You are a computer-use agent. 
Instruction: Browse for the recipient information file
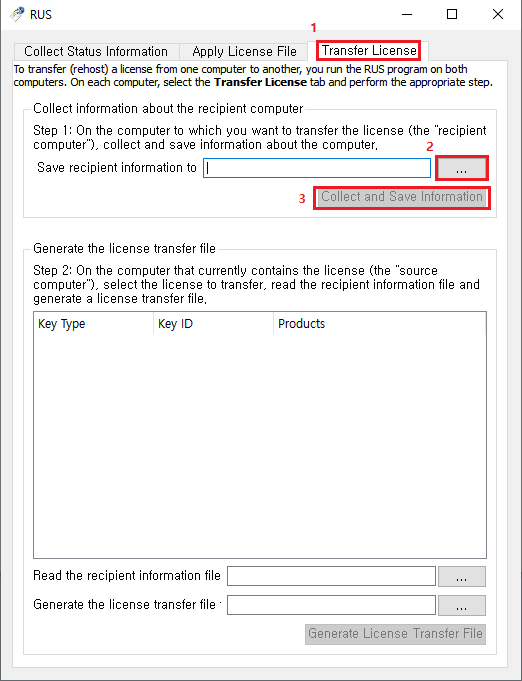462,577
